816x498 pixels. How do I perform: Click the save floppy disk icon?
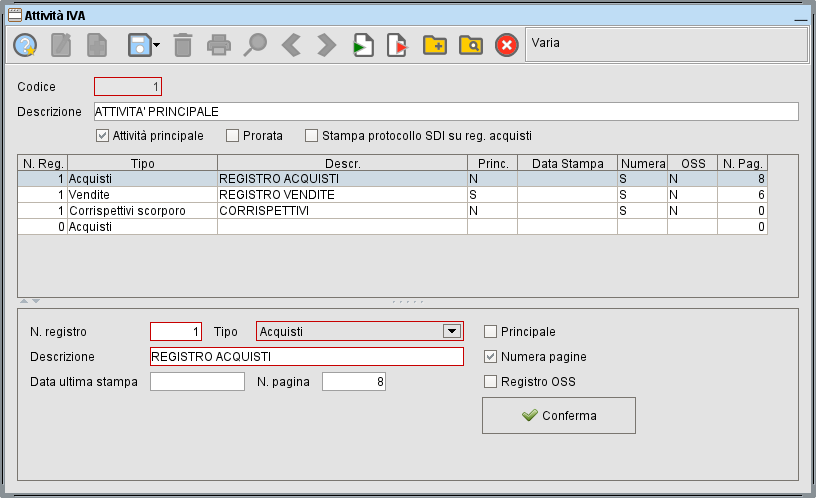click(137, 45)
